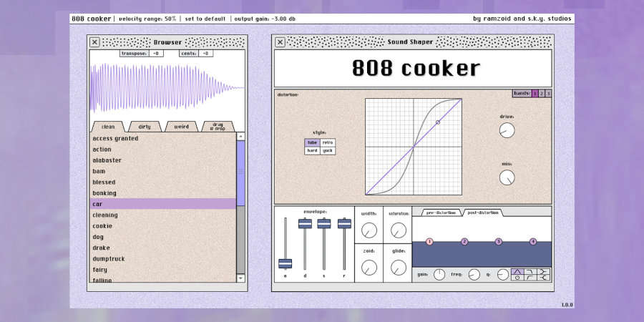This screenshot has width=644, height=322.
Task: Select the retro distortion style
Action: (328, 142)
